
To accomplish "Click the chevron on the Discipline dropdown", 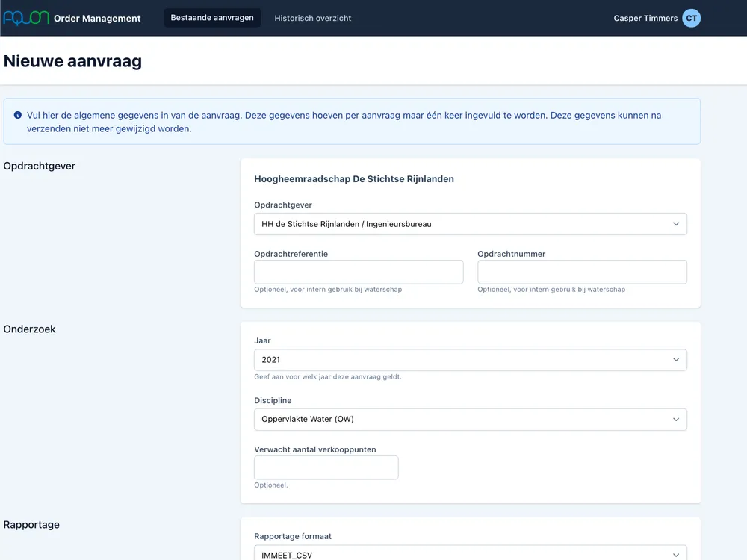I will [x=677, y=419].
